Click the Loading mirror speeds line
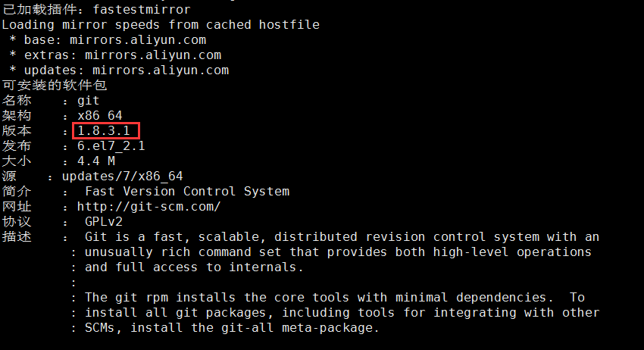Image resolution: width=644 pixels, height=350 pixels. [x=161, y=25]
